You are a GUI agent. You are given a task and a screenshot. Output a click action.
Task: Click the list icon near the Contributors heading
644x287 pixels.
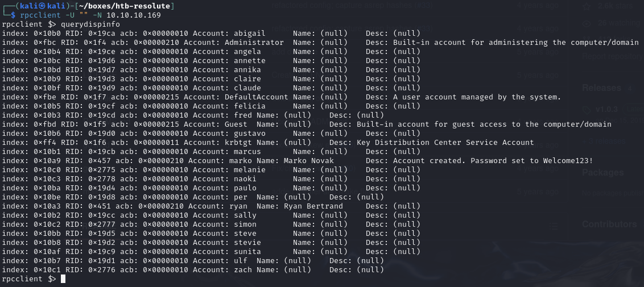pyautogui.click(x=553, y=226)
